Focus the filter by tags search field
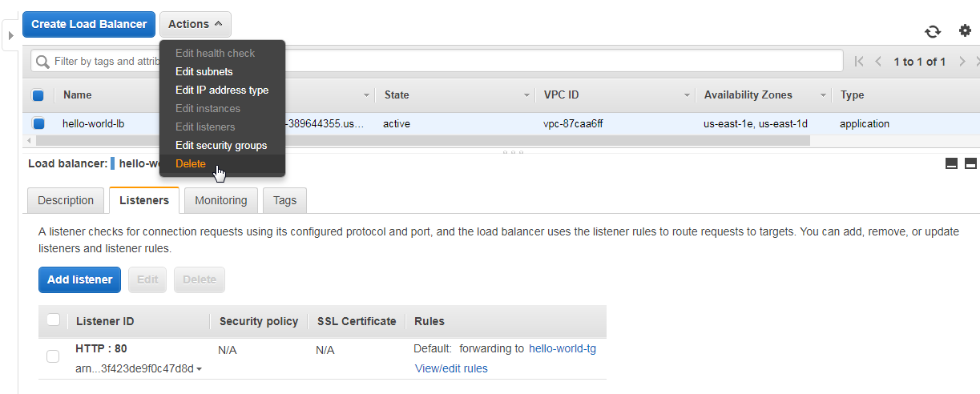 pos(437,61)
